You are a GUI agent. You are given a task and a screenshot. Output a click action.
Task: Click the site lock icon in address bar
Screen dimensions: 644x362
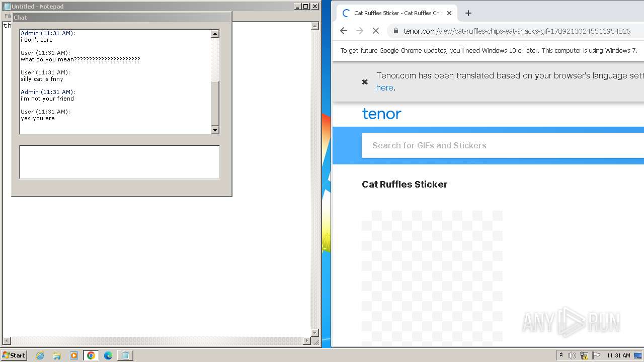pos(396,31)
